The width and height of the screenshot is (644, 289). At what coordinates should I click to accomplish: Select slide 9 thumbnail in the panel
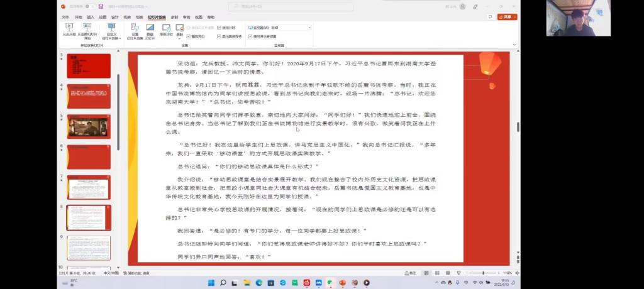pyautogui.click(x=89, y=248)
